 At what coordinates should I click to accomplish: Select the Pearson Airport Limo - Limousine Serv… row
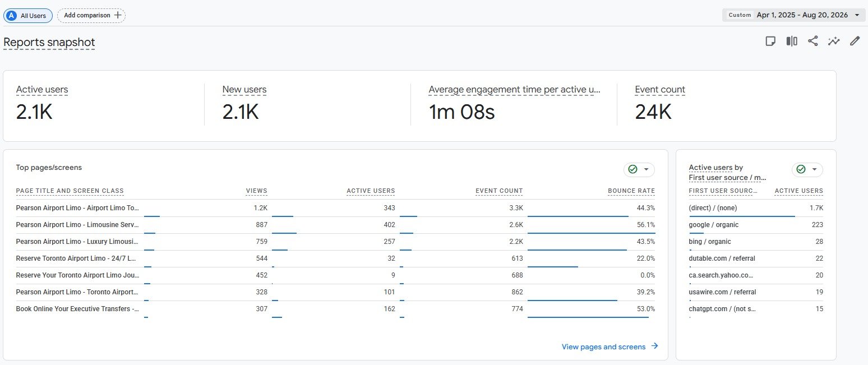pos(335,225)
